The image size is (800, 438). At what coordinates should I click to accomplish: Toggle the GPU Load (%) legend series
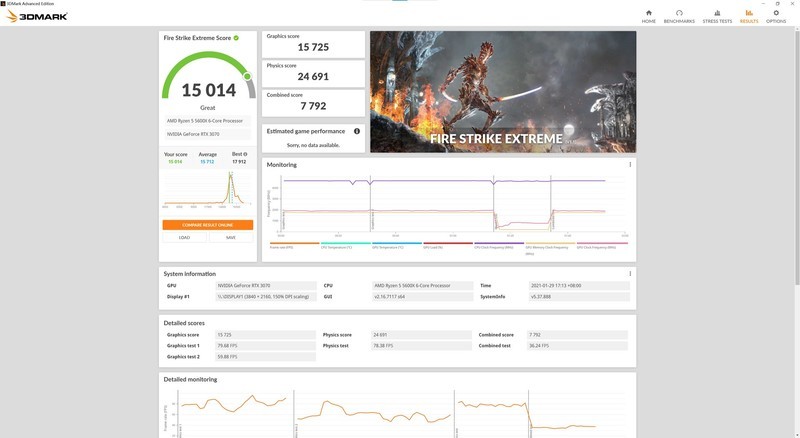pos(447,246)
